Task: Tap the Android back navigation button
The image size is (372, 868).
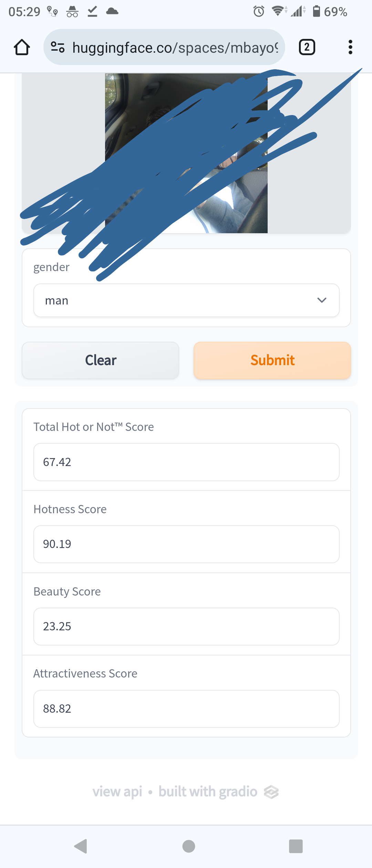Action: tap(81, 846)
